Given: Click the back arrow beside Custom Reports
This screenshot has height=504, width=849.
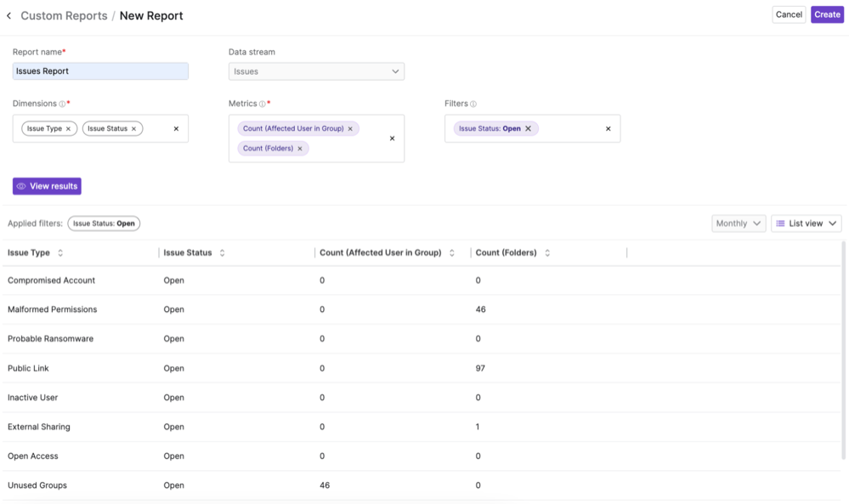Looking at the screenshot, I should point(9,15).
